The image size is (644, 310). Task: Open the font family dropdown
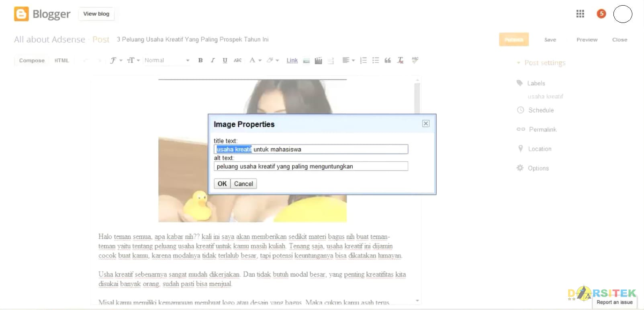tap(116, 60)
